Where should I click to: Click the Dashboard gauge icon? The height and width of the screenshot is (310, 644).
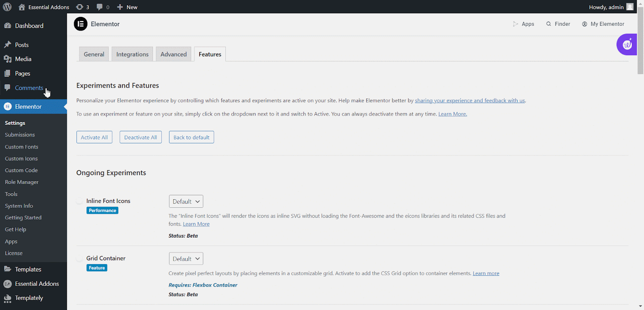click(x=8, y=26)
